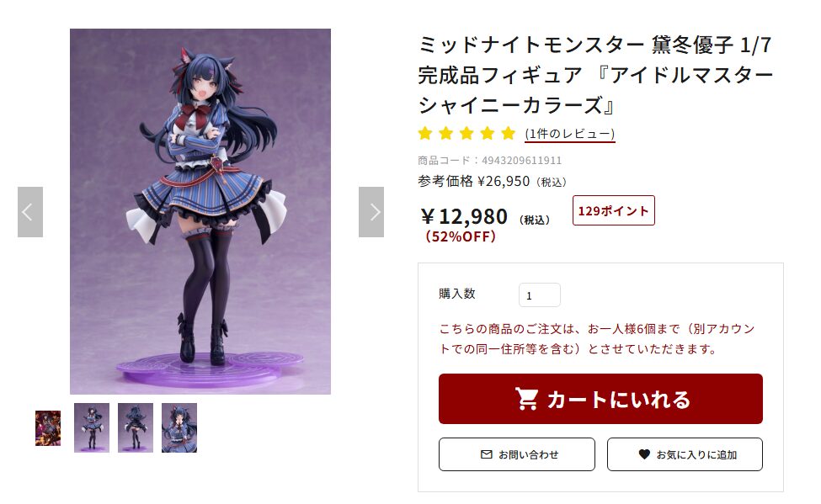Show previous product image with left arrow

coord(30,212)
